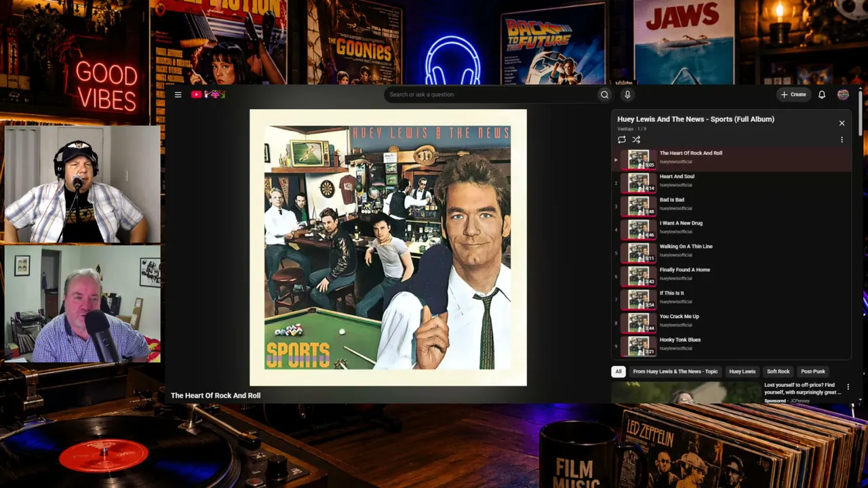Select 'From Huey Lewis & The News - Topic' chip
Screen dimensions: 868x488
675,371
